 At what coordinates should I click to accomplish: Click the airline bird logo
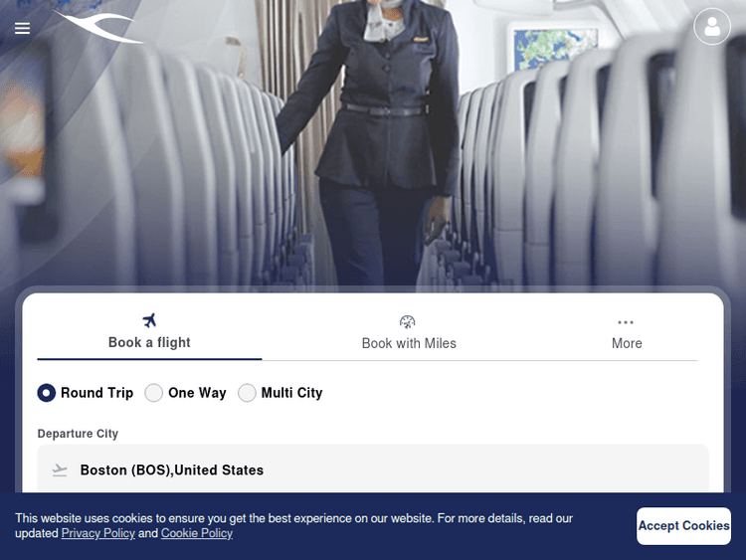(98, 27)
